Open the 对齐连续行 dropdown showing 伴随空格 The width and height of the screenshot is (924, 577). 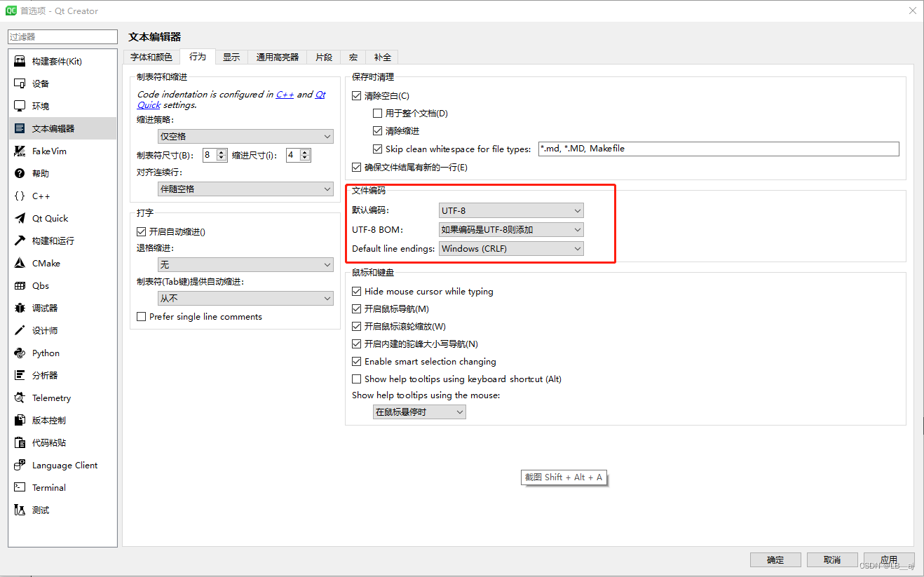[245, 189]
